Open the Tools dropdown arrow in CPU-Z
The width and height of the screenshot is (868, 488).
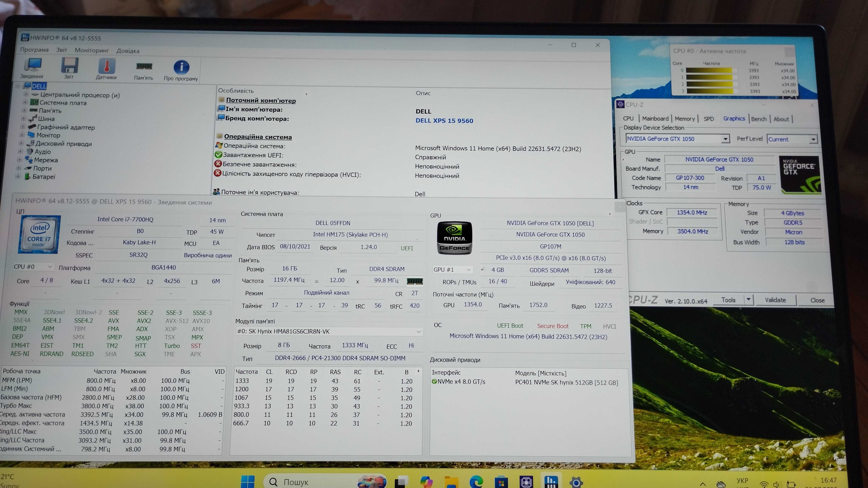(x=748, y=299)
